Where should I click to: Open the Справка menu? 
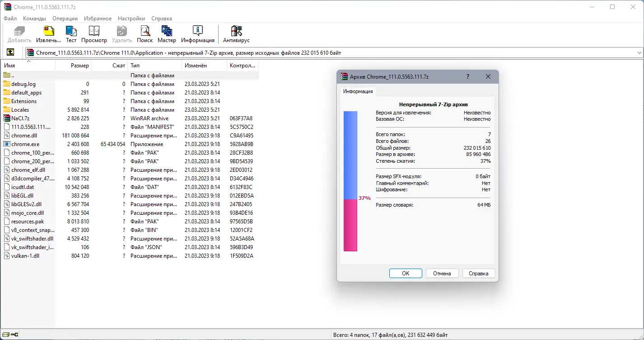[x=162, y=19]
